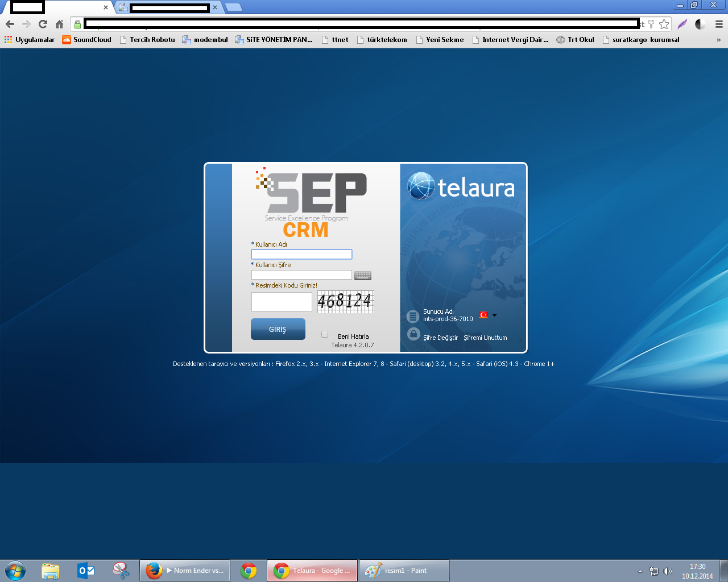Close the first browser tab
Viewport: 728px width, 582px height.
[x=106, y=7]
